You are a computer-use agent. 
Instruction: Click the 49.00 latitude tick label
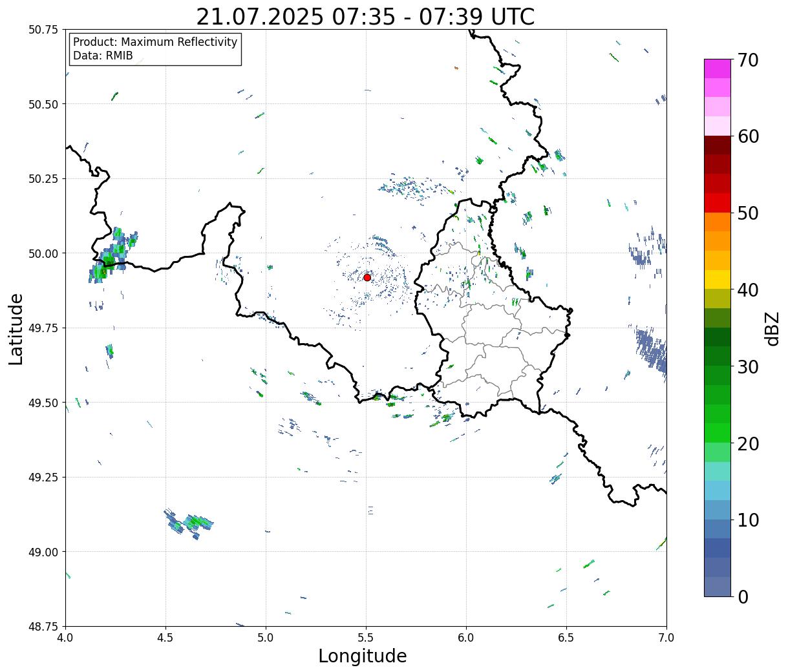click(43, 552)
